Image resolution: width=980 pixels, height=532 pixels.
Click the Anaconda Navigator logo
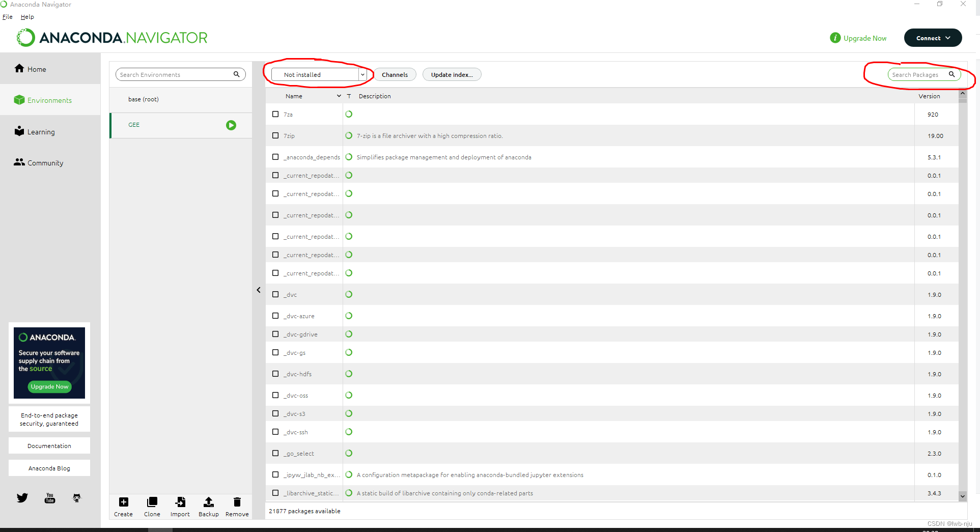click(x=113, y=38)
